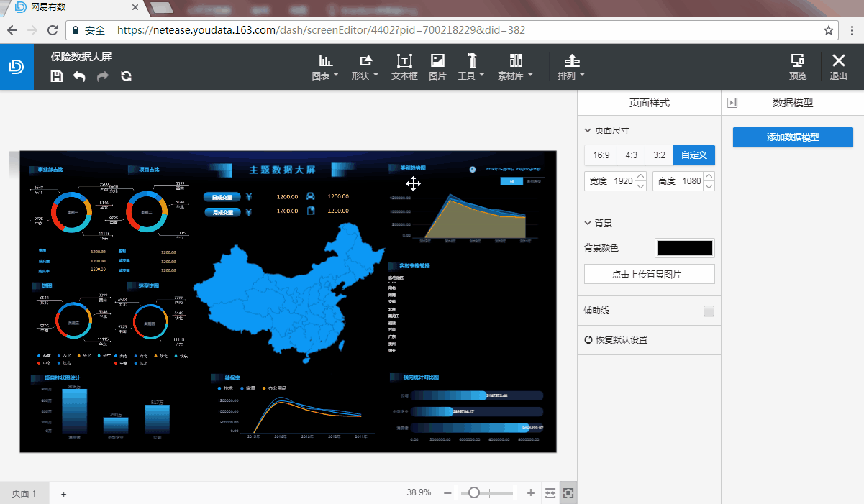Zoom out with the minus button

click(447, 492)
